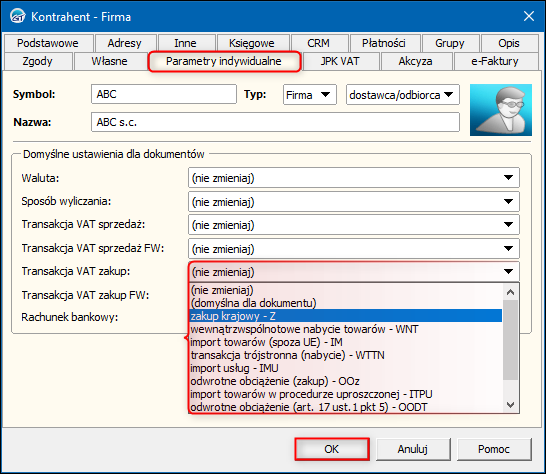The height and width of the screenshot is (474, 546).
Task: Switch to the e-Faktury tab
Action: (x=494, y=61)
